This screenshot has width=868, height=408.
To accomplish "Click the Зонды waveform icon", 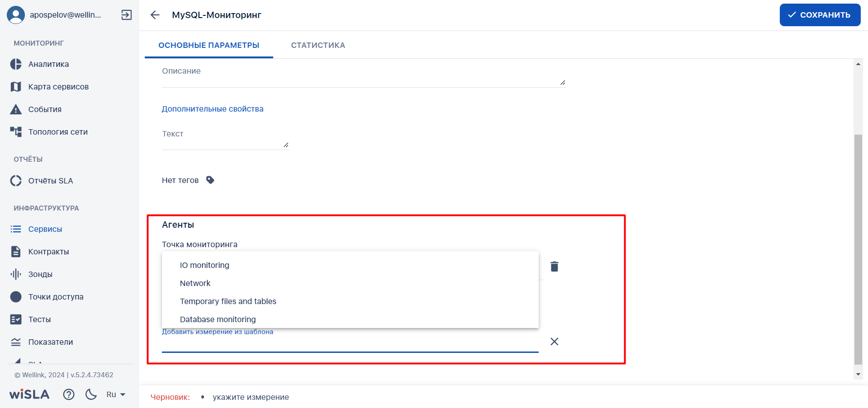I will 16,274.
